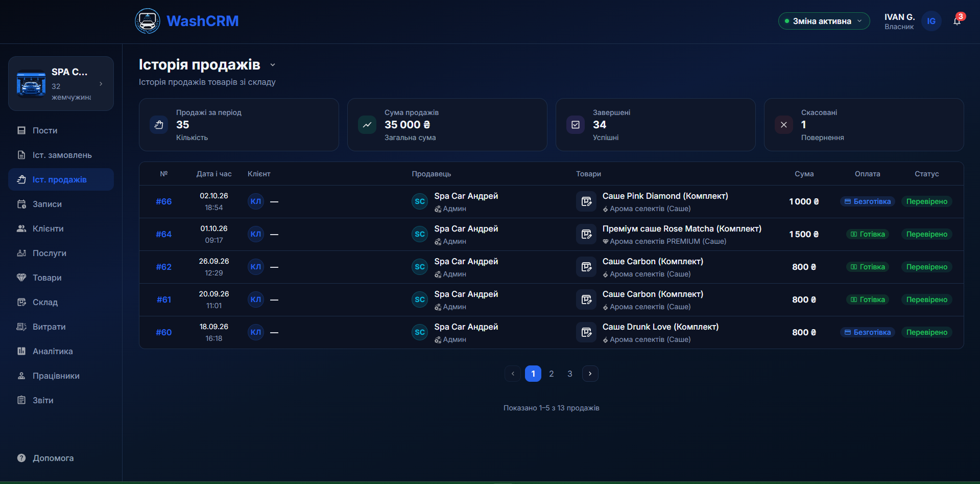Click the Звіти clipboard icon
This screenshot has height=484, width=980.
pos(21,400)
